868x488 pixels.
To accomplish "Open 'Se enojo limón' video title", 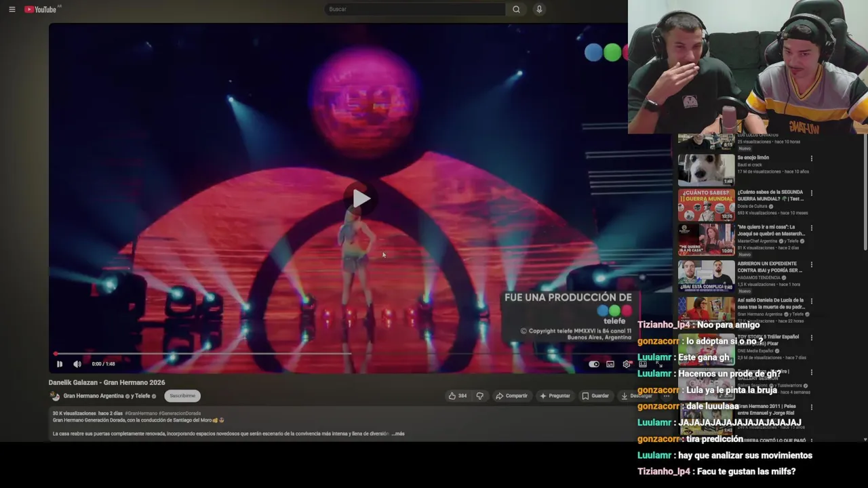I will (x=753, y=157).
